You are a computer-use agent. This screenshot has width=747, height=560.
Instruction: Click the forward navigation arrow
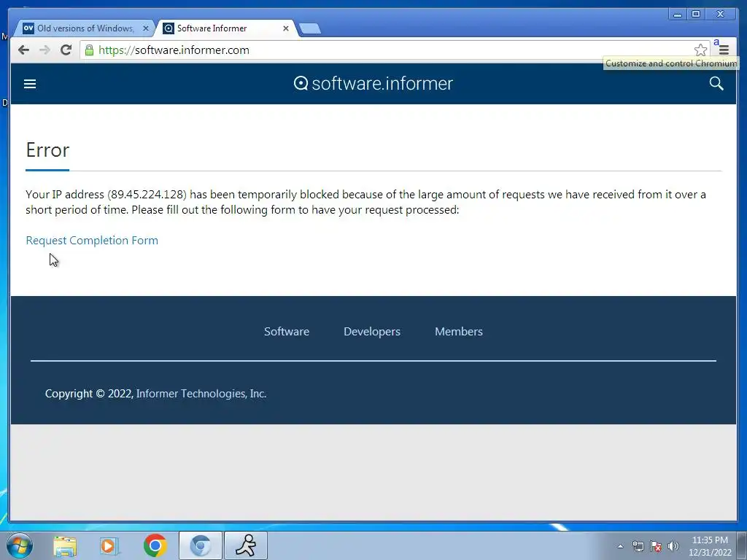point(44,50)
